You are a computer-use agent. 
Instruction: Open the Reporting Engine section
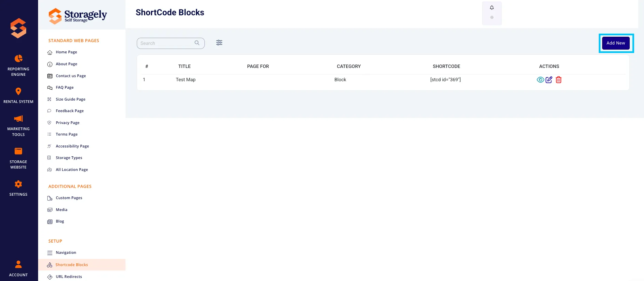pos(18,65)
